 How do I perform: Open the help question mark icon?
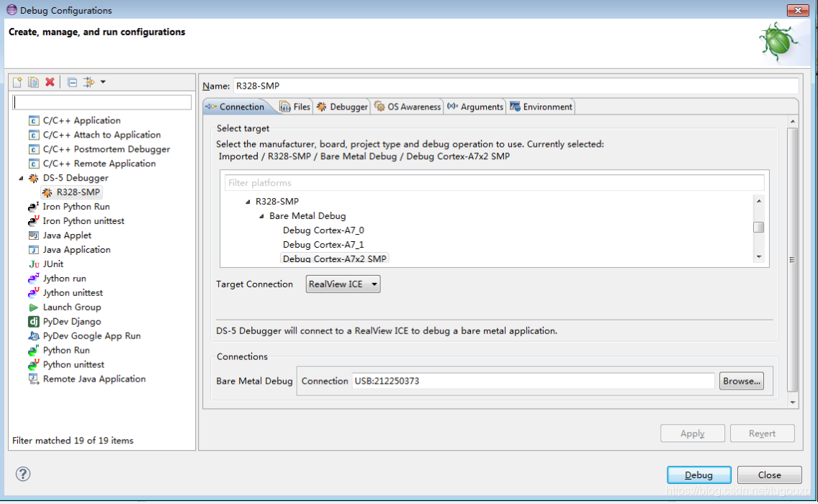coord(23,474)
